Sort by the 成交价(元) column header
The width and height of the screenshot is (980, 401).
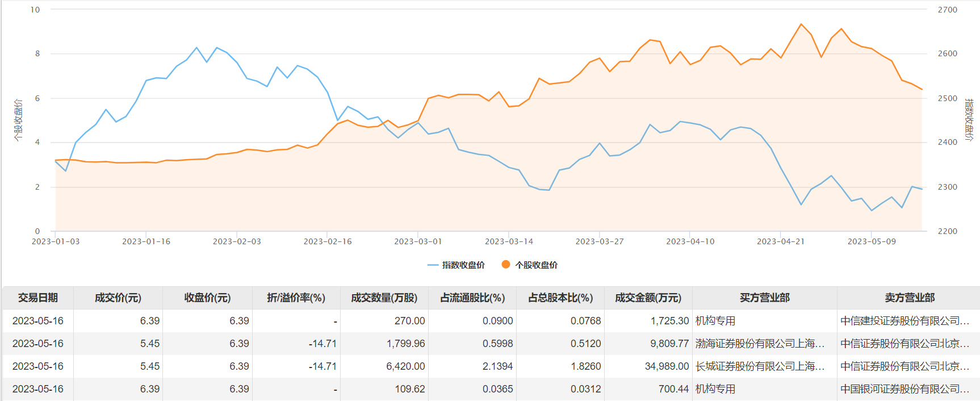pos(118,298)
